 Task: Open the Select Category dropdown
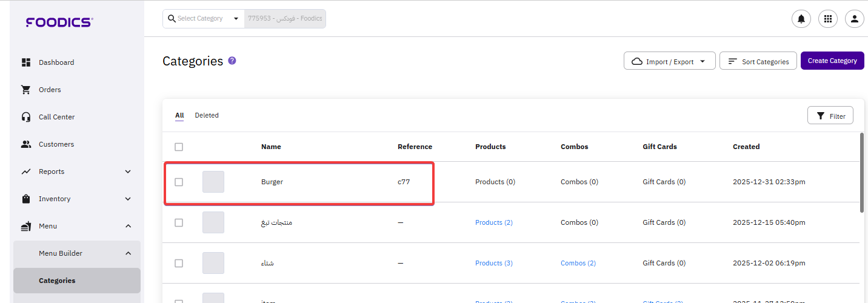coord(204,19)
